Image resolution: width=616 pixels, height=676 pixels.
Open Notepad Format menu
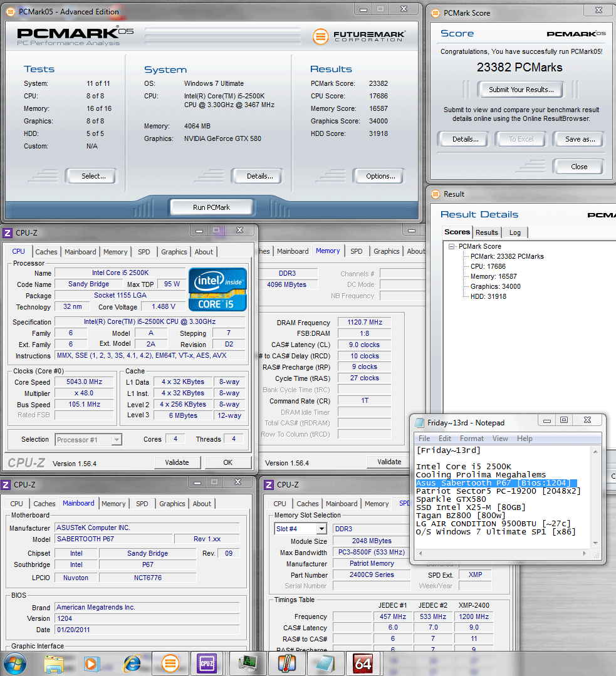472,439
